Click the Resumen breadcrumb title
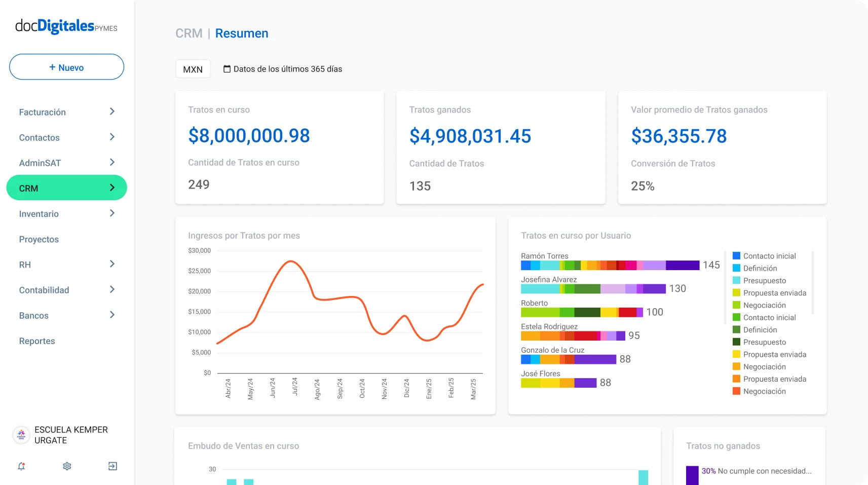 (x=242, y=33)
